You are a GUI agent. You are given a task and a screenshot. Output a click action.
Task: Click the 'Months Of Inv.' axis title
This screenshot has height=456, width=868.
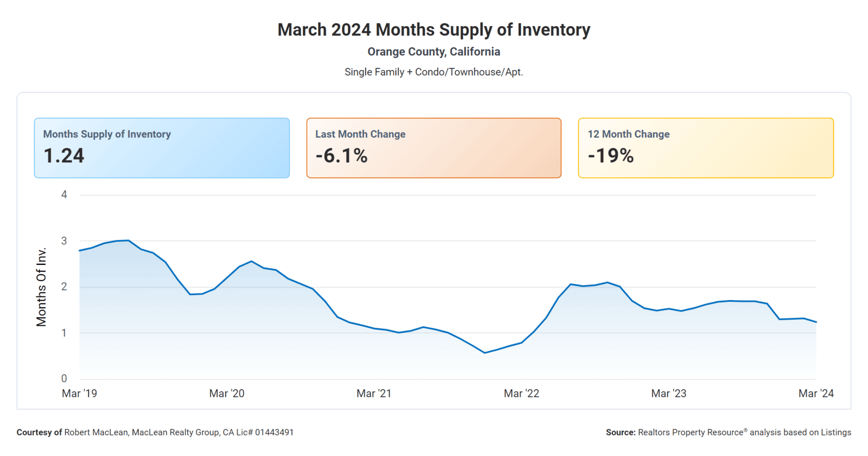(41, 287)
